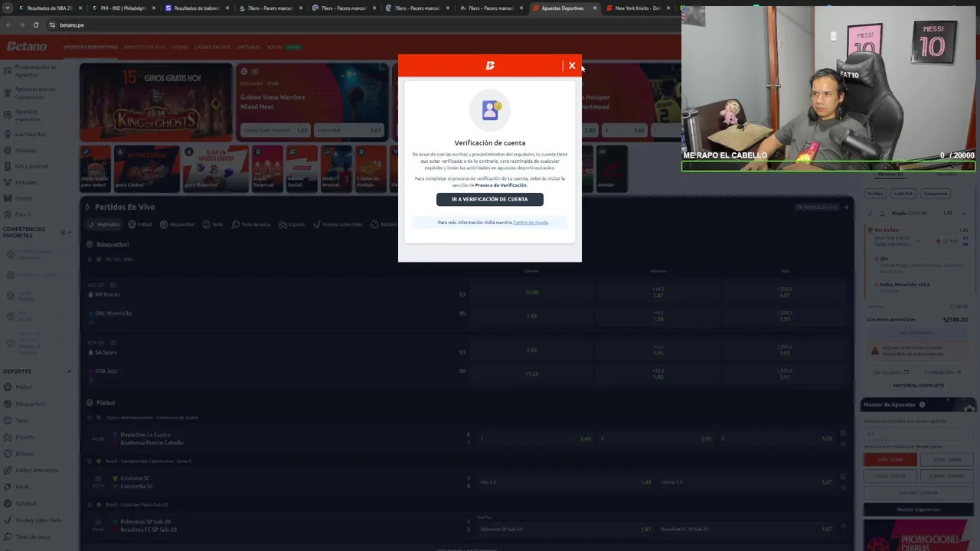The height and width of the screenshot is (551, 980).
Task: Click the Mentor de Apuestas info icon
Action: pos(922,405)
